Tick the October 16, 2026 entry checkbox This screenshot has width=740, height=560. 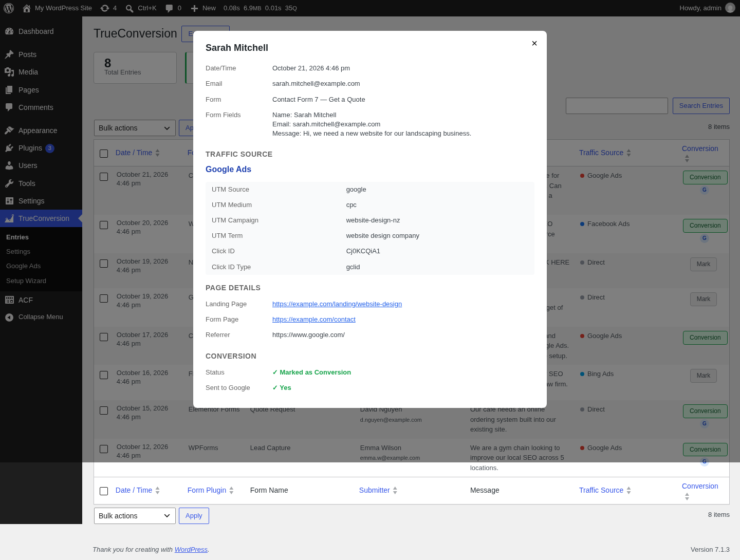(x=104, y=375)
